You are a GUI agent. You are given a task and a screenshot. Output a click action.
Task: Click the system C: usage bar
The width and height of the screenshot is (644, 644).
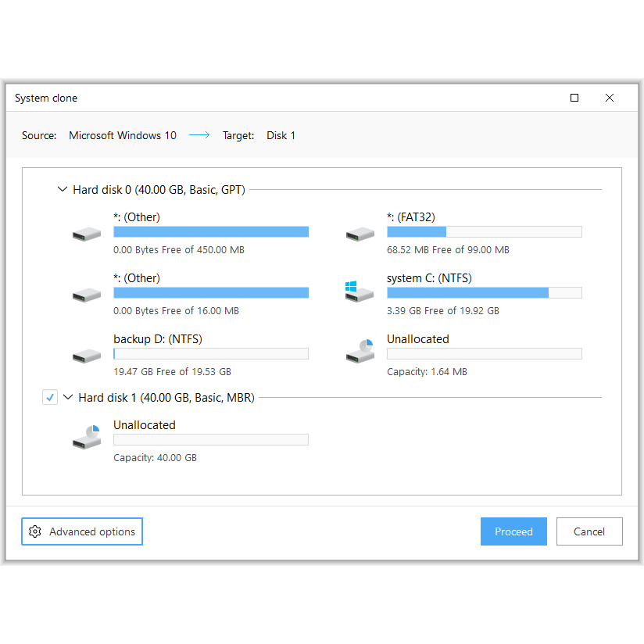[485, 292]
